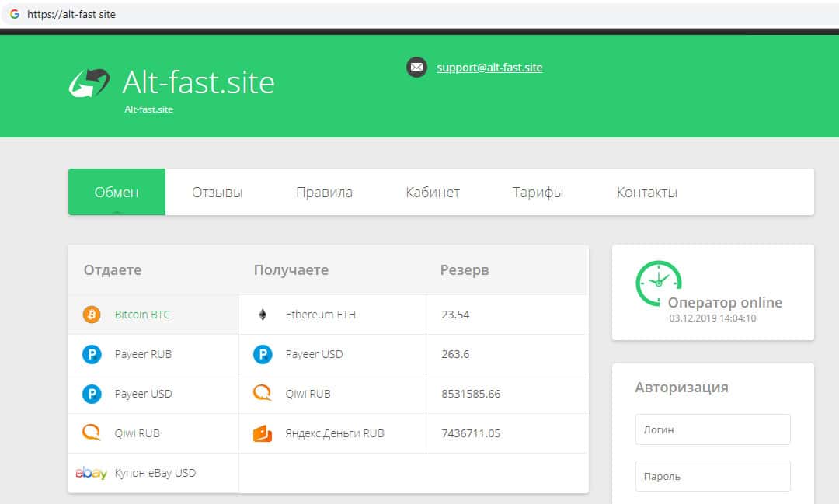839x504 pixels.
Task: Choose Qiwi RUB in Отдаете list
Action: (x=137, y=433)
